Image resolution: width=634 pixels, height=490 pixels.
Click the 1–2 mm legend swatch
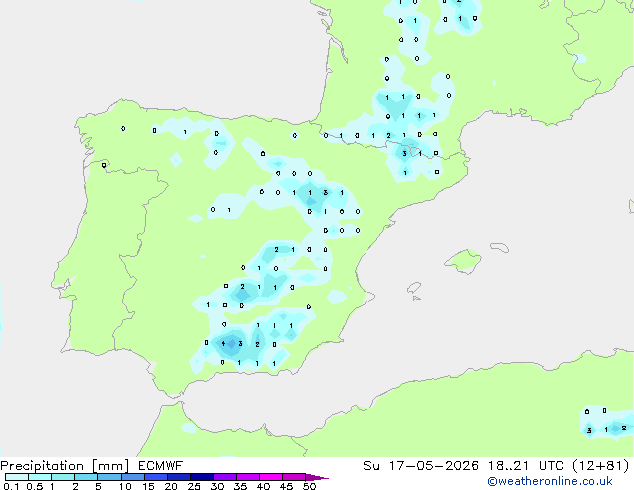63,477
